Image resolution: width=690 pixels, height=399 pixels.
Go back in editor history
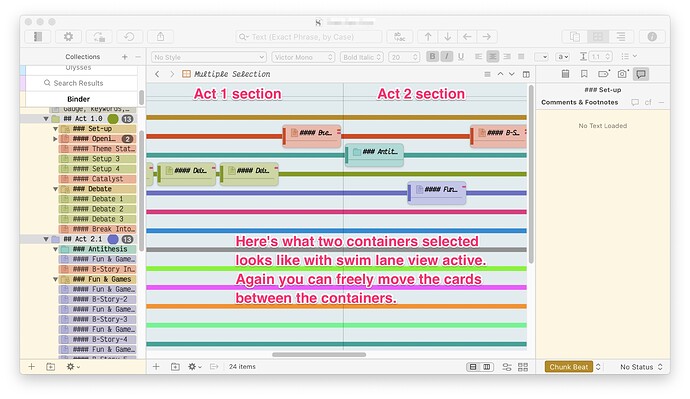157,74
